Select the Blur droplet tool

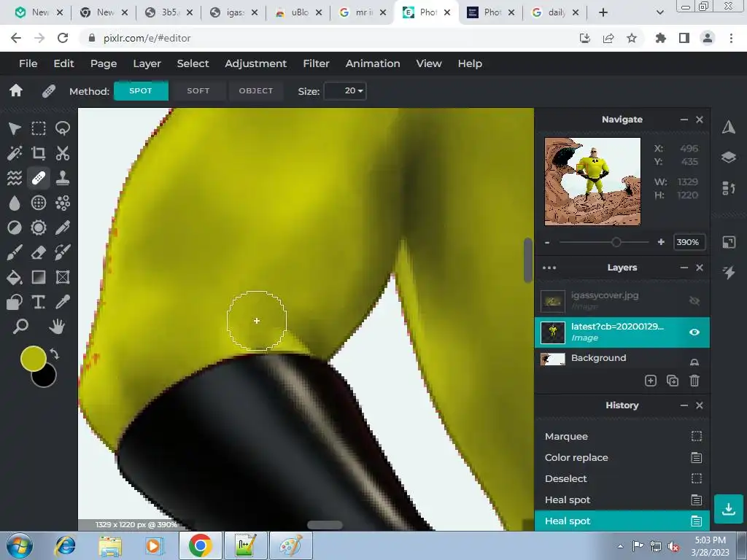coord(15,203)
